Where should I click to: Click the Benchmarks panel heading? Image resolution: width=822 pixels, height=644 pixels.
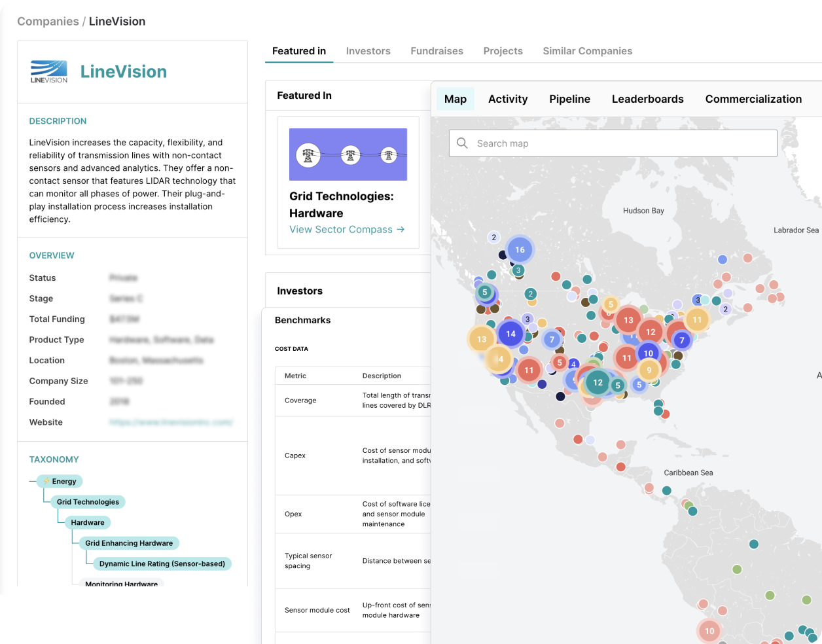[302, 320]
